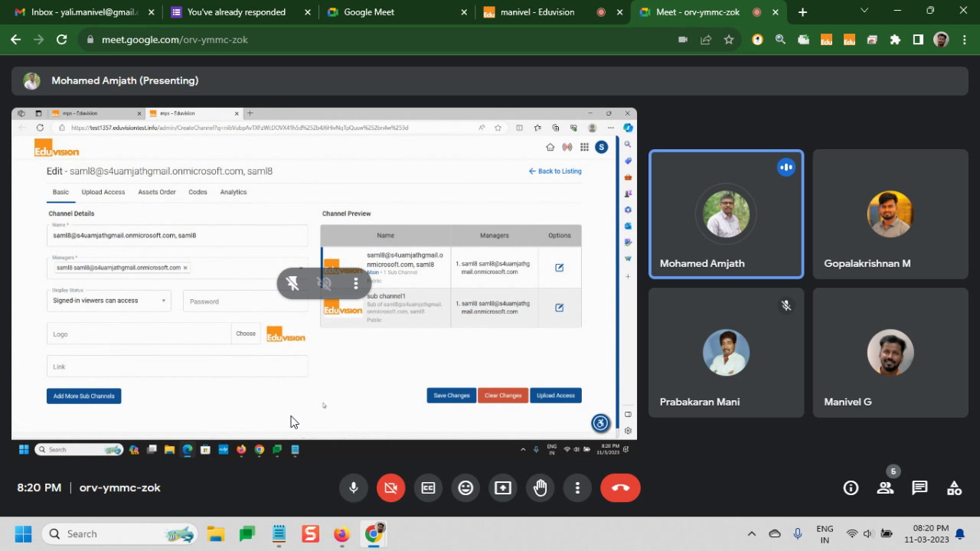Show hidden system tray icons
This screenshot has width=980, height=551.
pyautogui.click(x=752, y=534)
